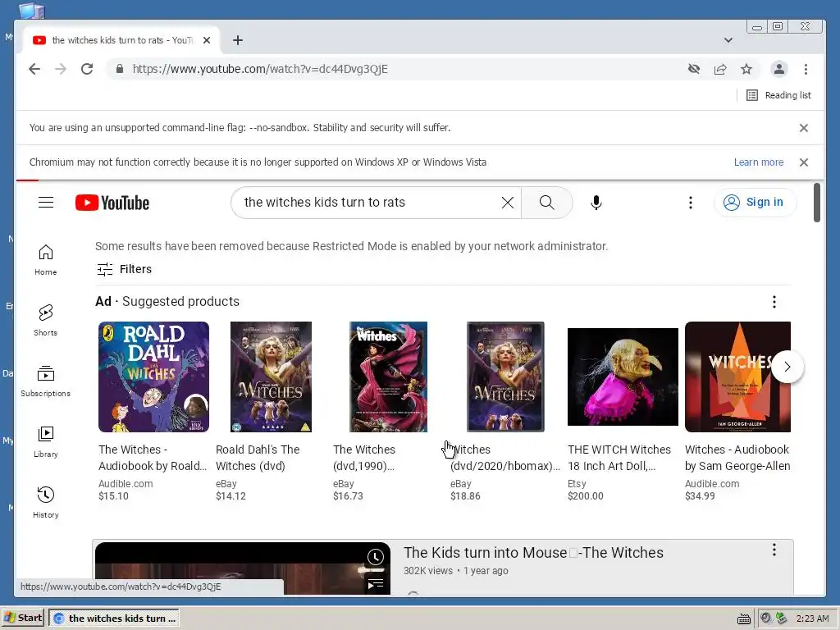
Task: Click 'THE WITCH Witches 18 Inch Art Doll' title
Action: [x=619, y=458]
